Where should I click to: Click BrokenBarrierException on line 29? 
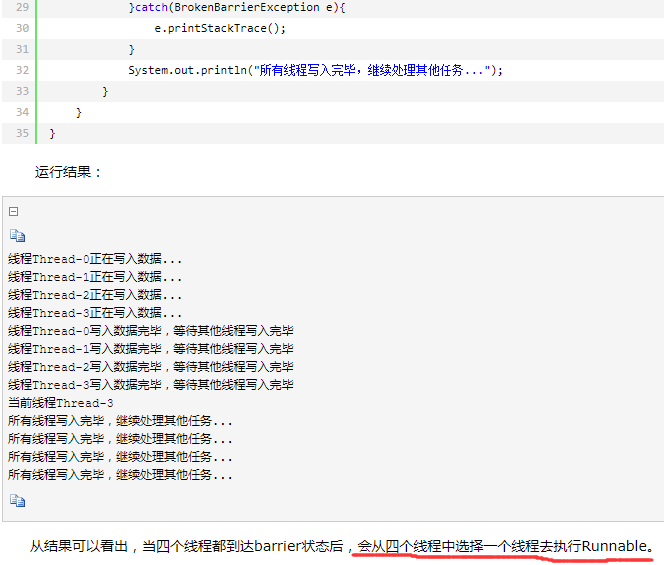tap(246, 7)
